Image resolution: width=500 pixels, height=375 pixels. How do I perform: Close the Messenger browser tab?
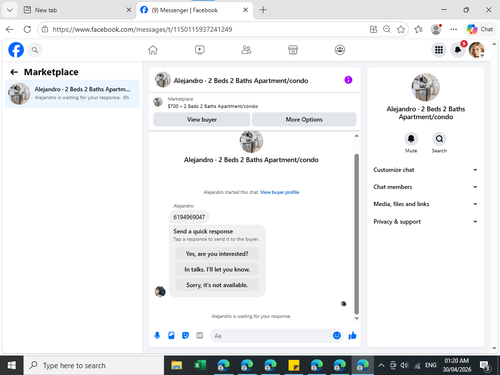(246, 10)
